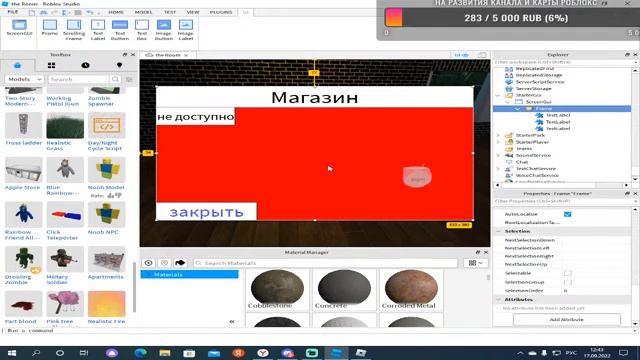640x360 pixels.
Task: Insert a Frame element
Action: (50, 27)
